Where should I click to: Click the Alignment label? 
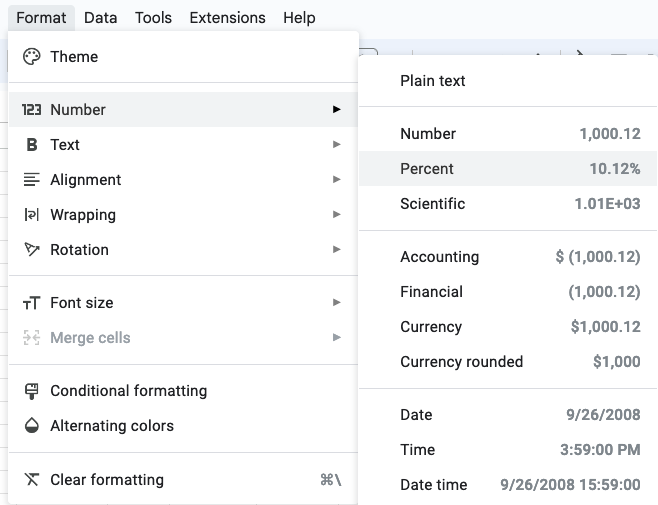86,180
